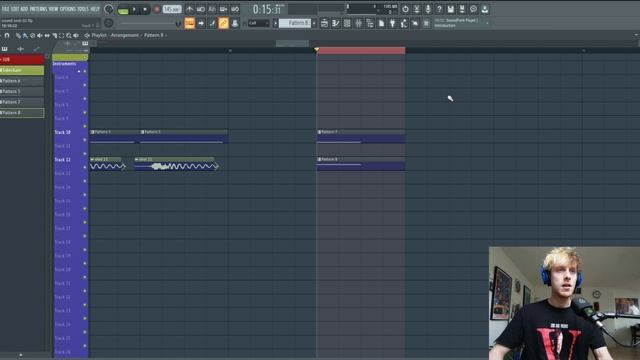
Task: Click the red timeline selection bar
Action: pyautogui.click(x=361, y=50)
